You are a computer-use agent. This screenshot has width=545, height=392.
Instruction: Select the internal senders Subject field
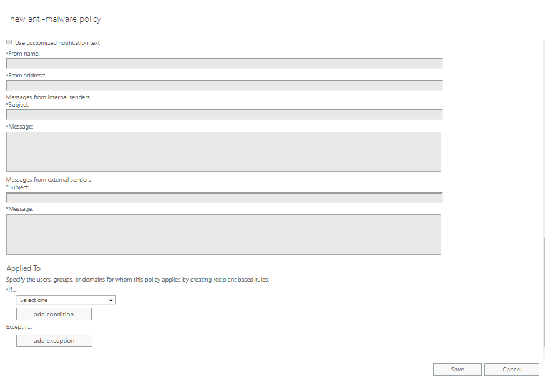pos(224,115)
